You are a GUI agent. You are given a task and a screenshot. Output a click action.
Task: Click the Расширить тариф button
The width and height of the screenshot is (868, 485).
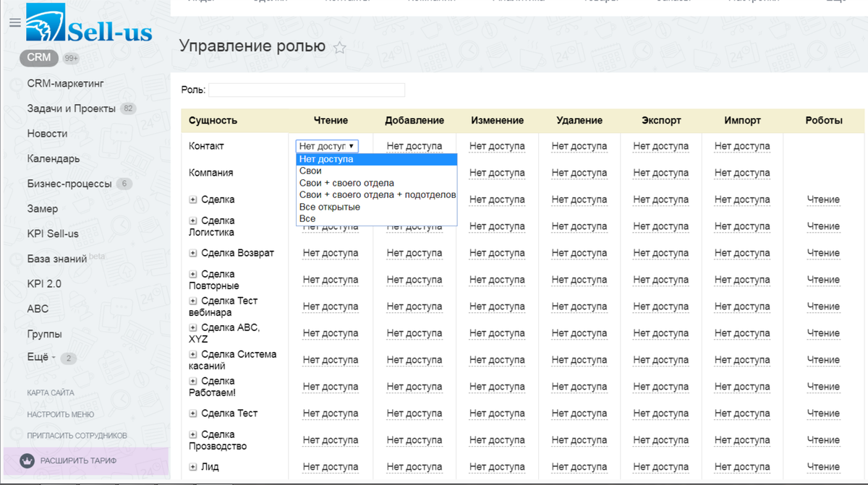click(86, 460)
